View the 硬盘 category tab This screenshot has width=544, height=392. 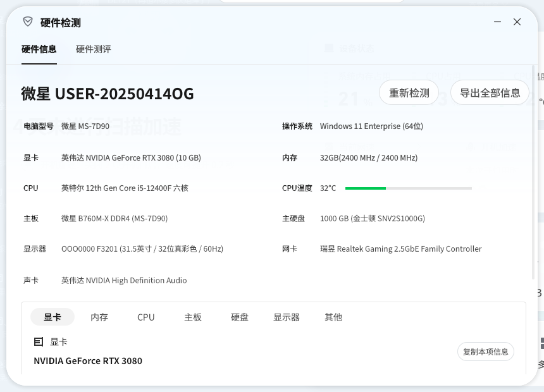click(240, 317)
